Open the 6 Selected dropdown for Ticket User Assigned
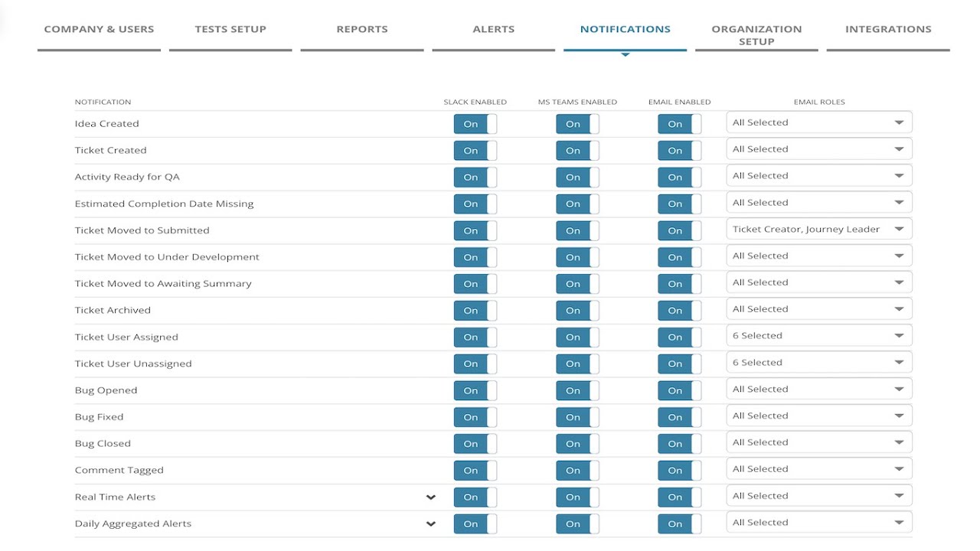The image size is (980, 551). point(819,336)
